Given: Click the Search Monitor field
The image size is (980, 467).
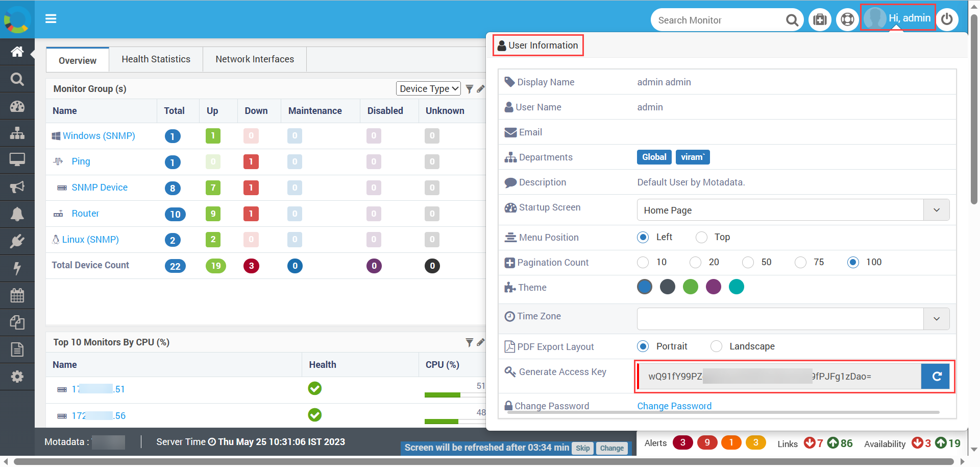Looking at the screenshot, I should pos(717,20).
